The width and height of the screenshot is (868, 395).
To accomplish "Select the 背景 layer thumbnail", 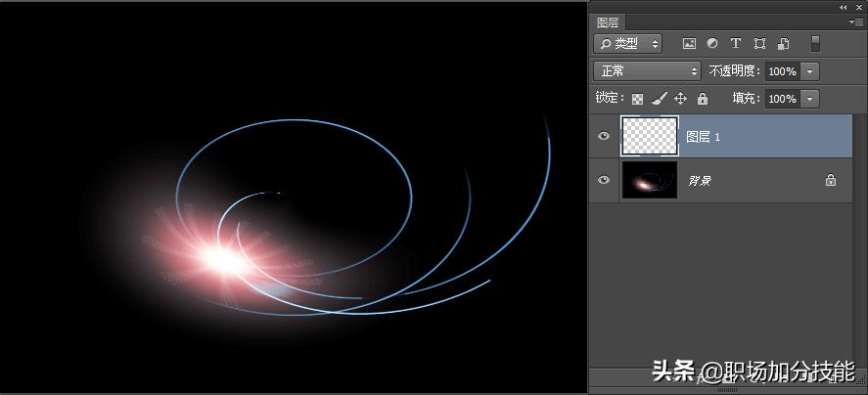I will (x=650, y=180).
